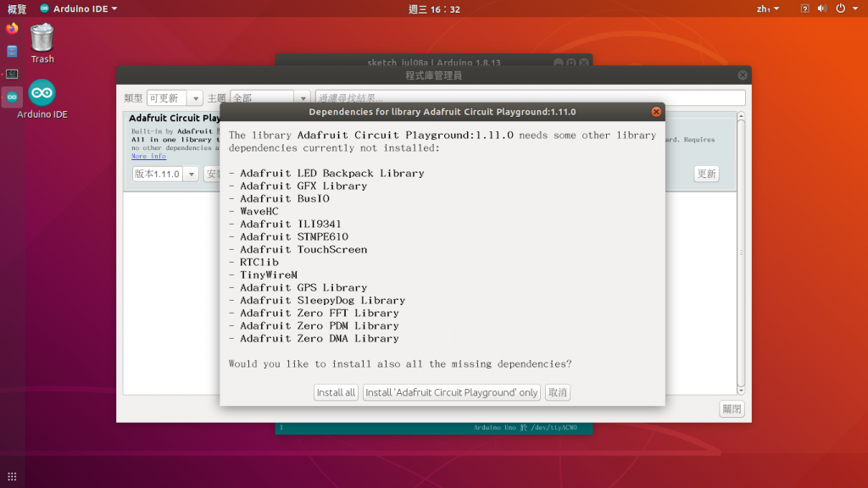Open the system menu arrow beside power icon
Image resolution: width=868 pixels, height=488 pixels.
(x=855, y=8)
